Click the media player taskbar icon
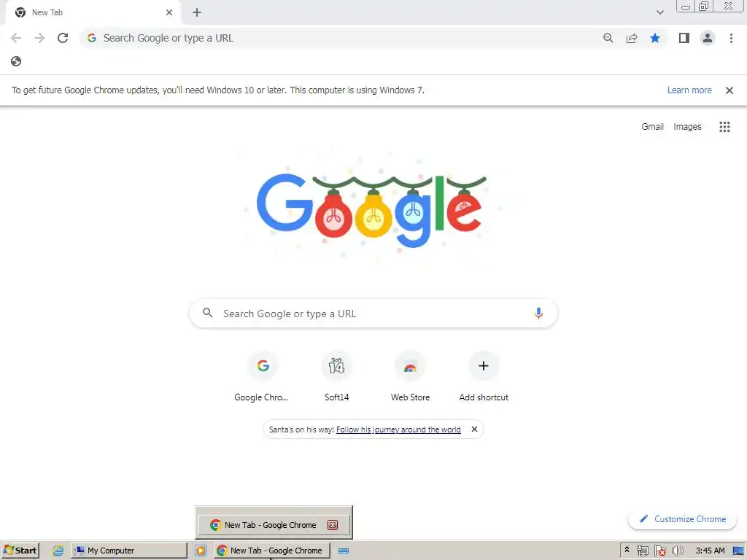The width and height of the screenshot is (747, 560). tap(201, 551)
